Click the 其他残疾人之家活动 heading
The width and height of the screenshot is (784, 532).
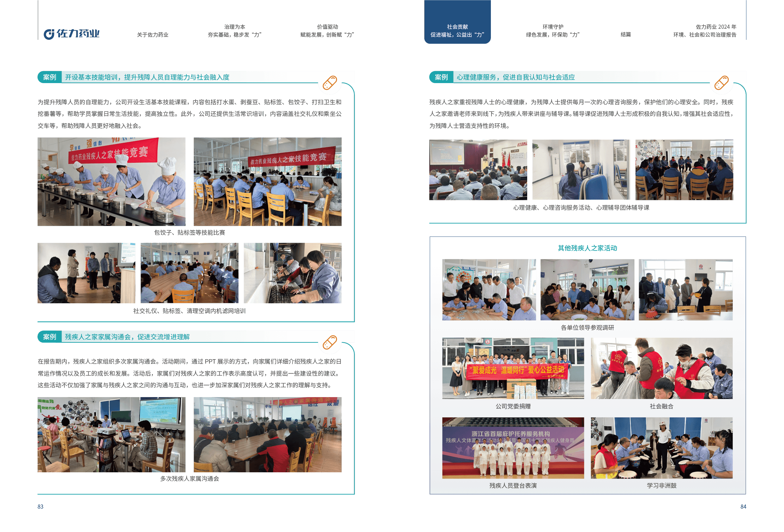coord(587,248)
